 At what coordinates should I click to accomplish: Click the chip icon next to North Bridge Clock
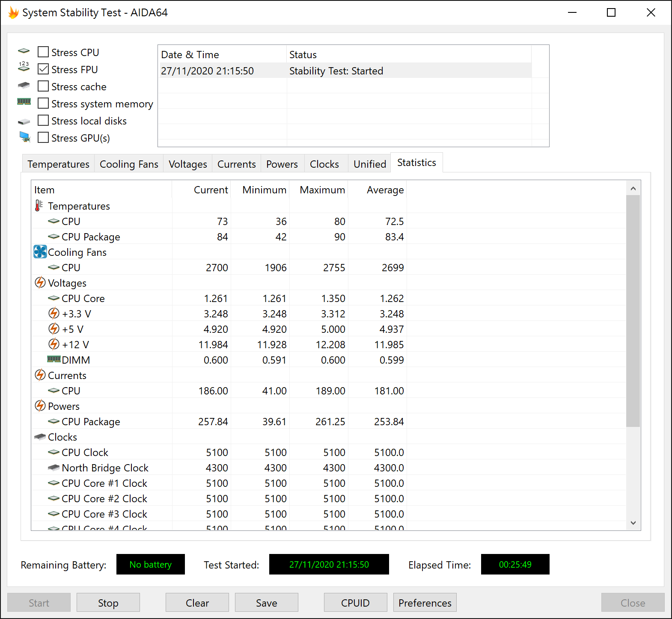[x=54, y=468]
